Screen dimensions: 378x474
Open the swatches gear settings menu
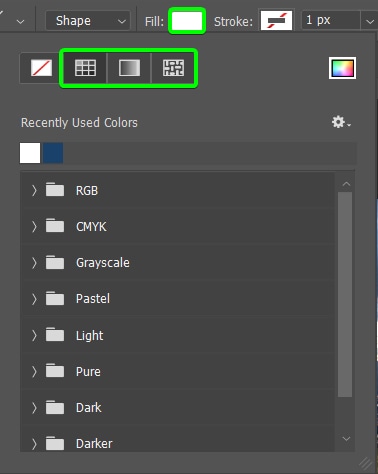coord(341,122)
